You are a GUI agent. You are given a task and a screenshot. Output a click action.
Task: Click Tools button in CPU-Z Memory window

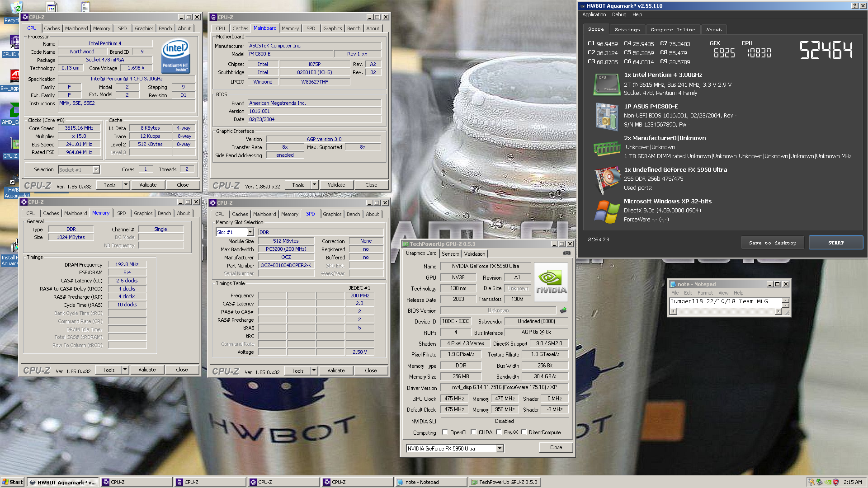pyautogui.click(x=108, y=370)
